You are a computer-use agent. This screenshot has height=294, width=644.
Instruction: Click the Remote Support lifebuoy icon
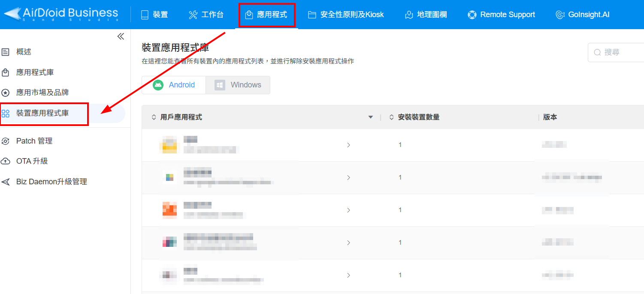point(472,15)
